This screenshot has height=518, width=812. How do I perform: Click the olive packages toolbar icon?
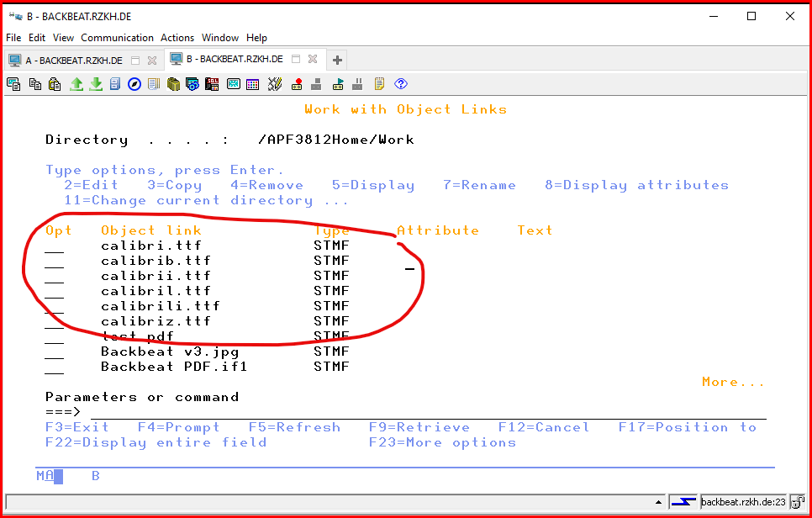point(173,84)
